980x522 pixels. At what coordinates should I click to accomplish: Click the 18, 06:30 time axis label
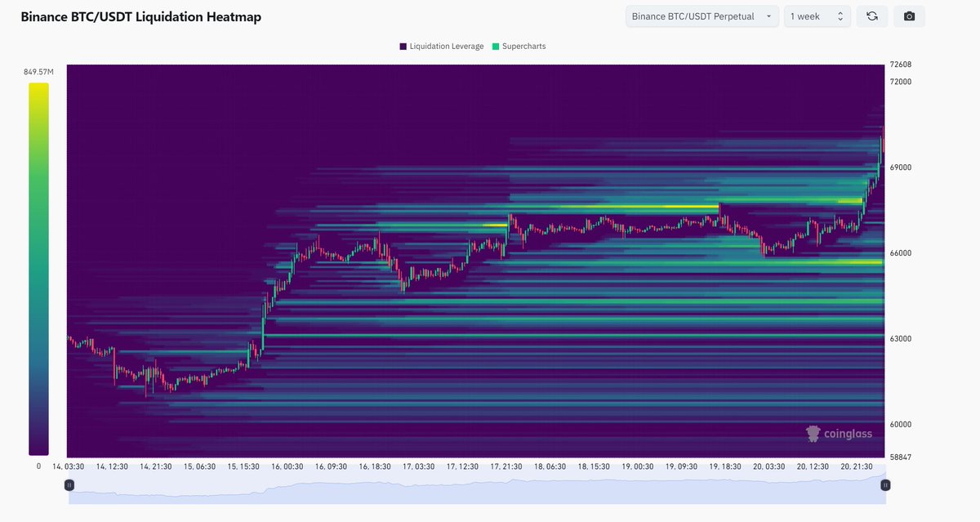[550, 466]
